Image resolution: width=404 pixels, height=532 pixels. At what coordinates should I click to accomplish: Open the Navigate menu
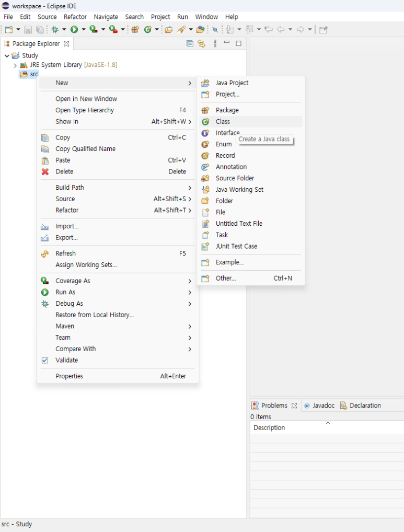click(x=106, y=17)
